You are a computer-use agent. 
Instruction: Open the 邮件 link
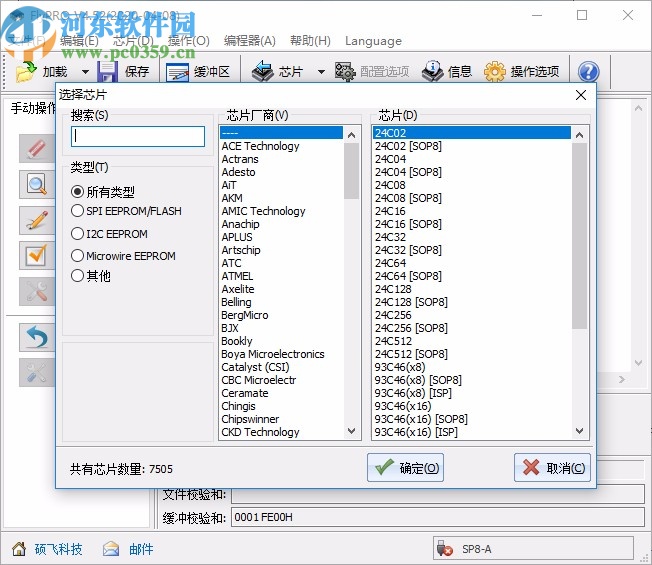(141, 549)
